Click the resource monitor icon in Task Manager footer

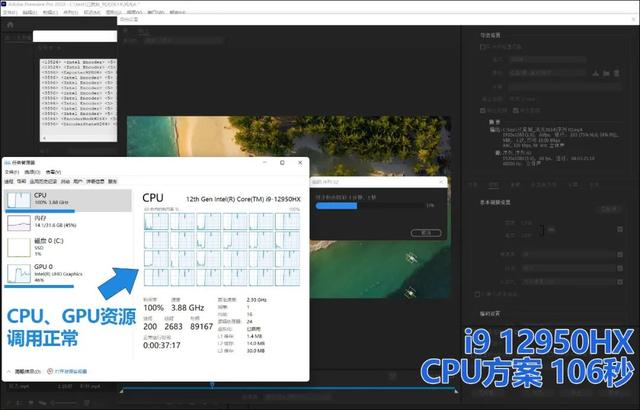pyautogui.click(x=50, y=371)
